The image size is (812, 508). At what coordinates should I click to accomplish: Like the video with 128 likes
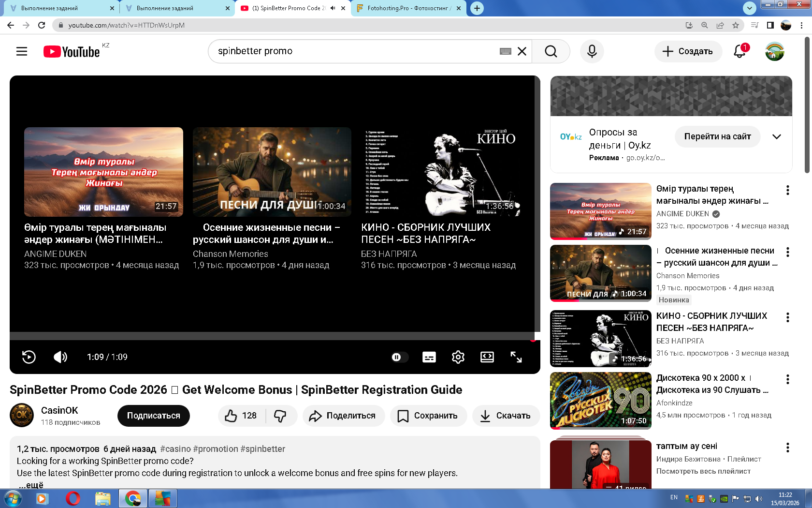pos(242,416)
